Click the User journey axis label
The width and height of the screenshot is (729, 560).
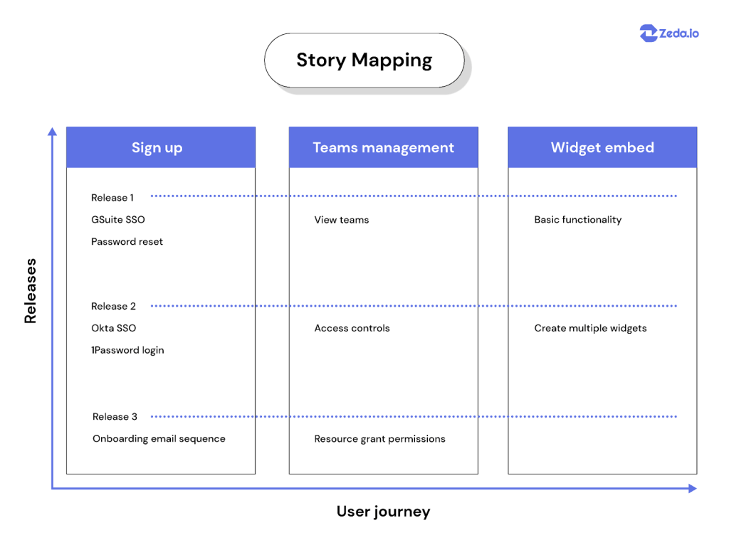click(384, 512)
